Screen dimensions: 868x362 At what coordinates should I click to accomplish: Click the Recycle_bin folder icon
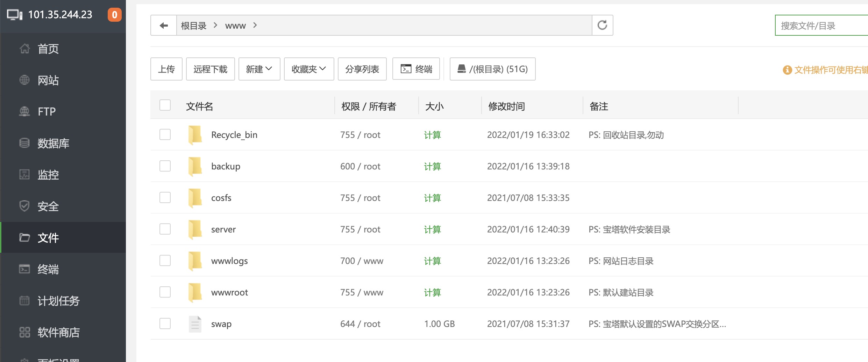pos(195,135)
